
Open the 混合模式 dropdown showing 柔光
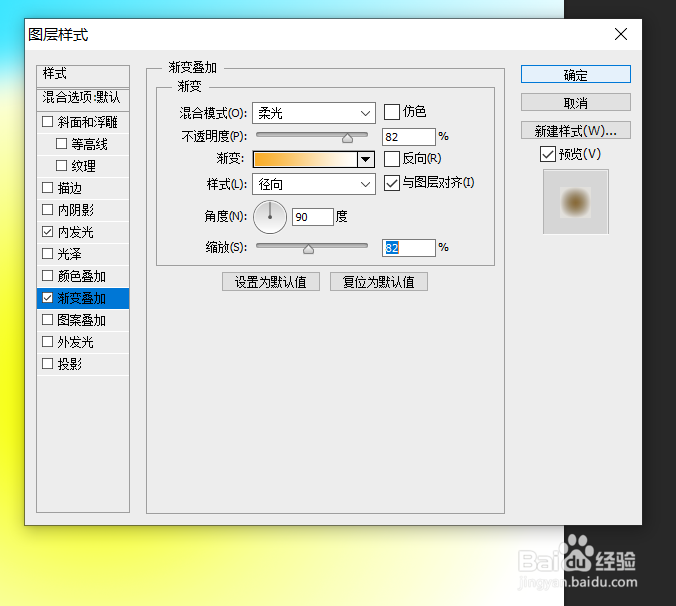[x=314, y=113]
